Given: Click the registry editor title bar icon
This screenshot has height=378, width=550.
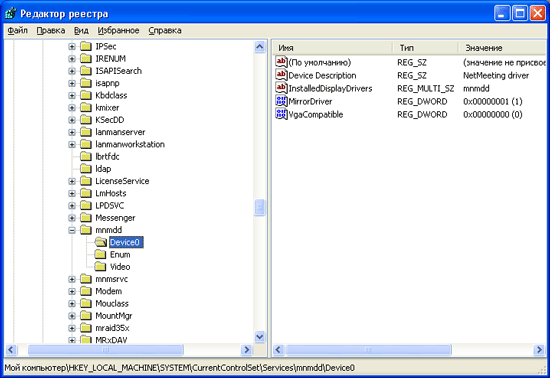Looking at the screenshot, I should (11, 13).
